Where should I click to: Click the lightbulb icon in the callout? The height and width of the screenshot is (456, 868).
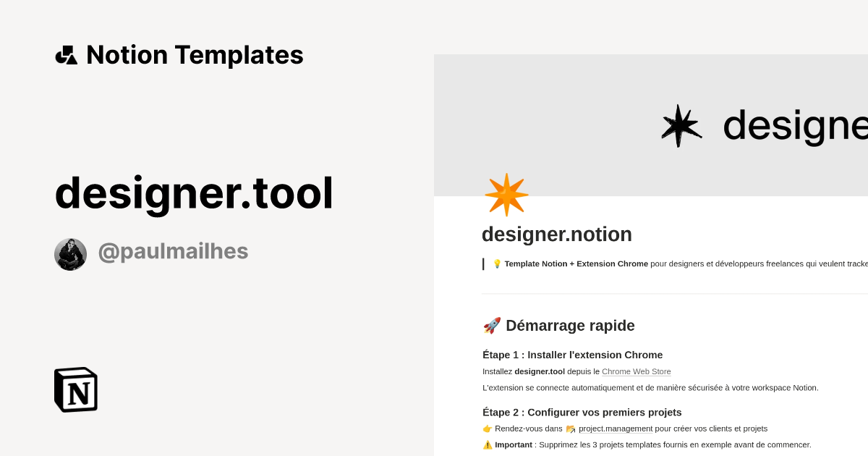pyautogui.click(x=496, y=263)
